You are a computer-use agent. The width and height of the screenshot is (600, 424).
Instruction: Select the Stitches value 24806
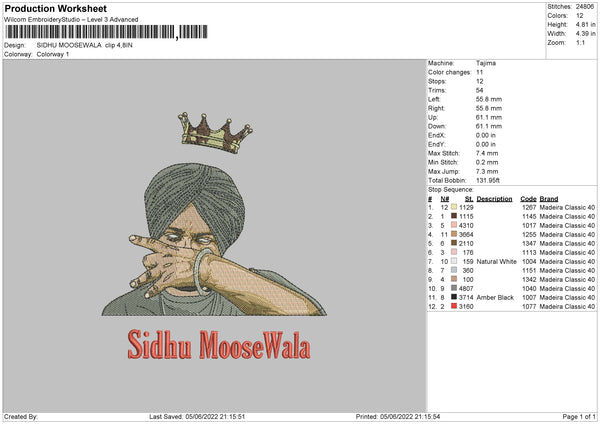pyautogui.click(x=585, y=7)
